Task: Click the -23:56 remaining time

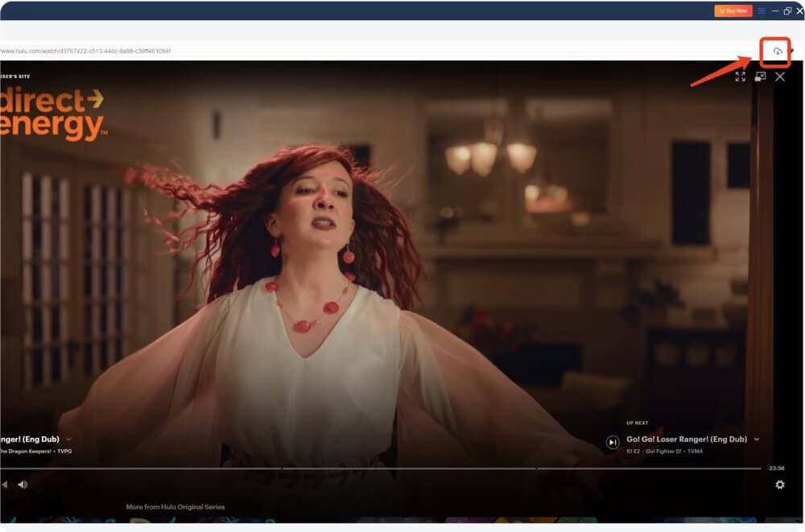Action: pos(776,468)
